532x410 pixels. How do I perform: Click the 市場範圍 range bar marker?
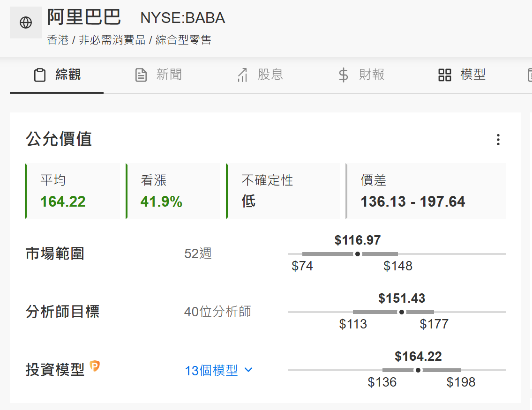pos(358,253)
